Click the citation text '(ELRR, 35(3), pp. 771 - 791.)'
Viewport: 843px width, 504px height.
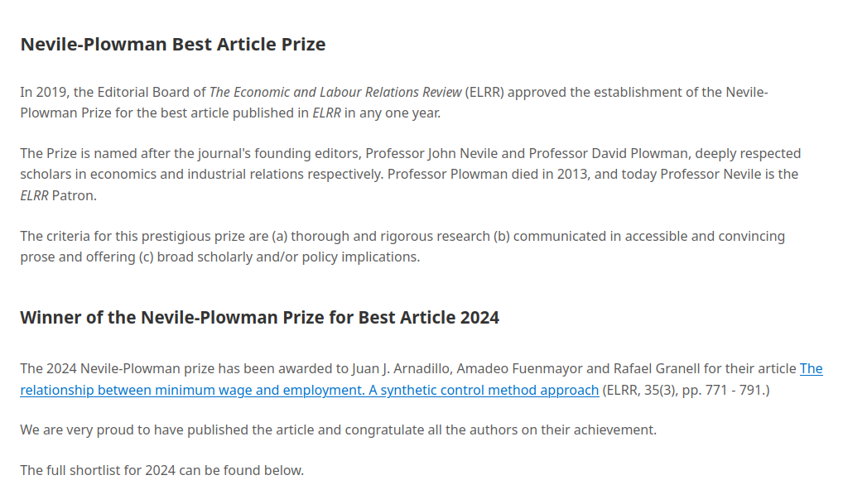click(686, 390)
